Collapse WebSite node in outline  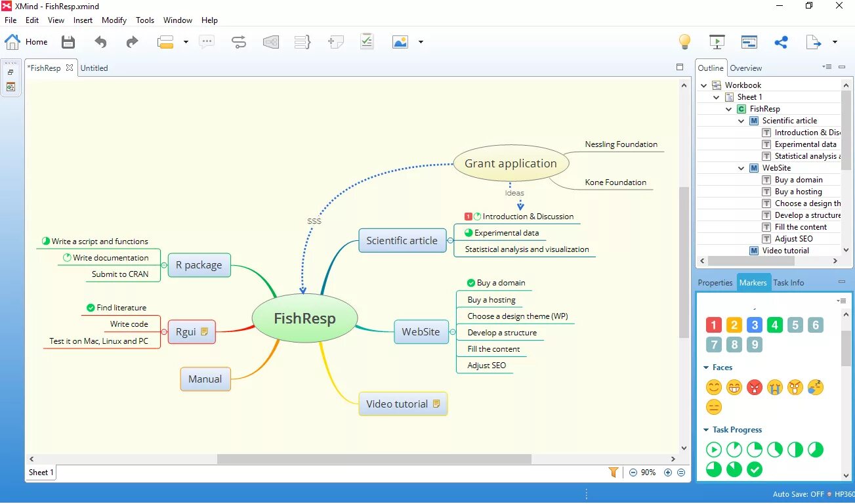coord(741,168)
